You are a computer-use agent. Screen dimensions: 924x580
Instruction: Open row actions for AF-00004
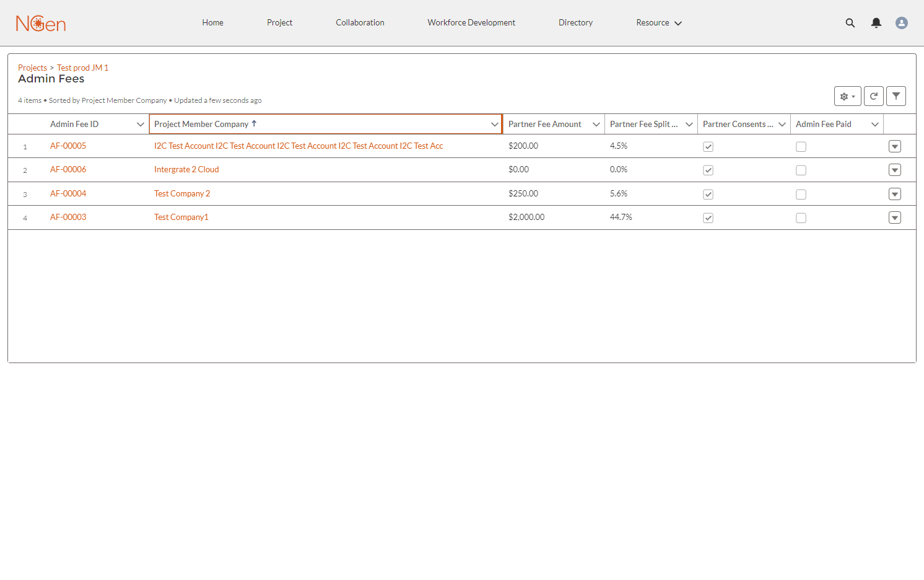895,194
